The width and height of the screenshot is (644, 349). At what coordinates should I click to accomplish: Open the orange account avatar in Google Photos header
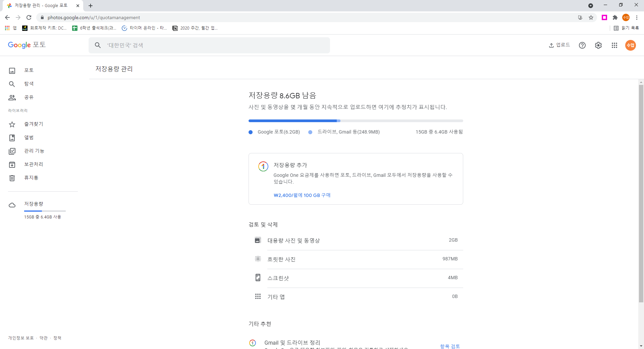click(x=631, y=45)
